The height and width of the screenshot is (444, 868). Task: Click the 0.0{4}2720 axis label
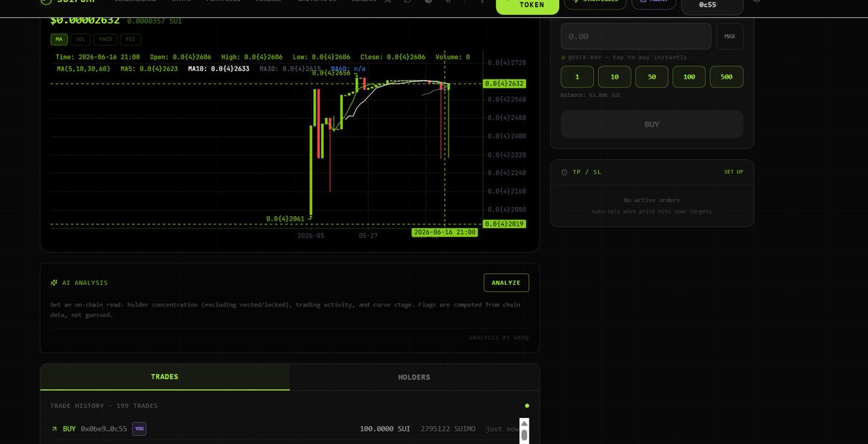coord(506,63)
